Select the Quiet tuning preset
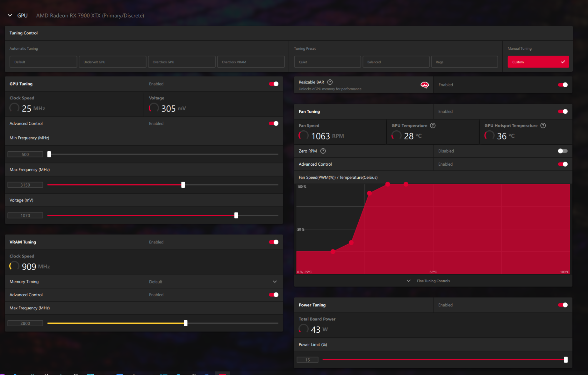This screenshot has height=375, width=588. point(327,62)
